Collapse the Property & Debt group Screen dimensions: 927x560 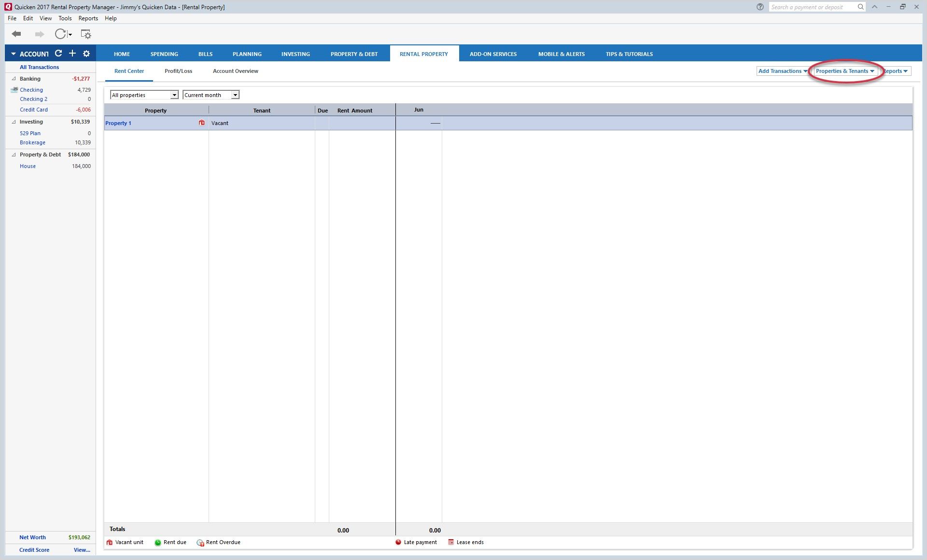[14, 154]
